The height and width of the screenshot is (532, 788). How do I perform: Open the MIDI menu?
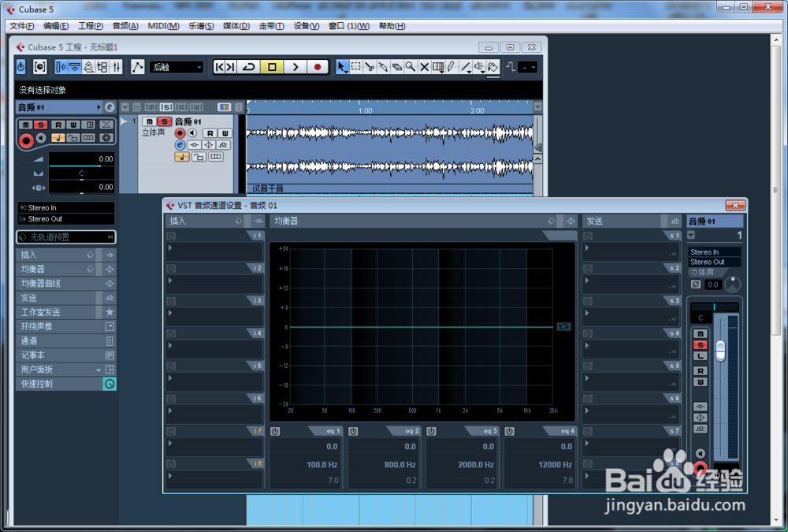click(163, 26)
